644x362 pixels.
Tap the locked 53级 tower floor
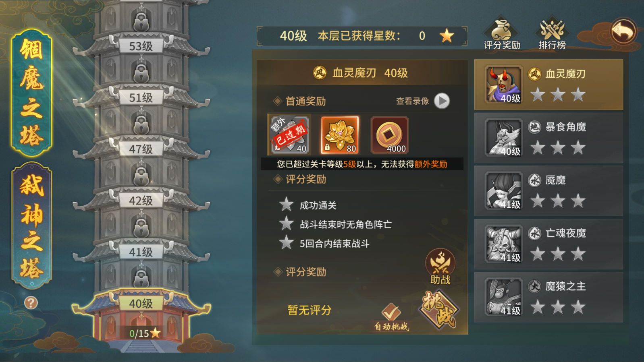coord(141,46)
